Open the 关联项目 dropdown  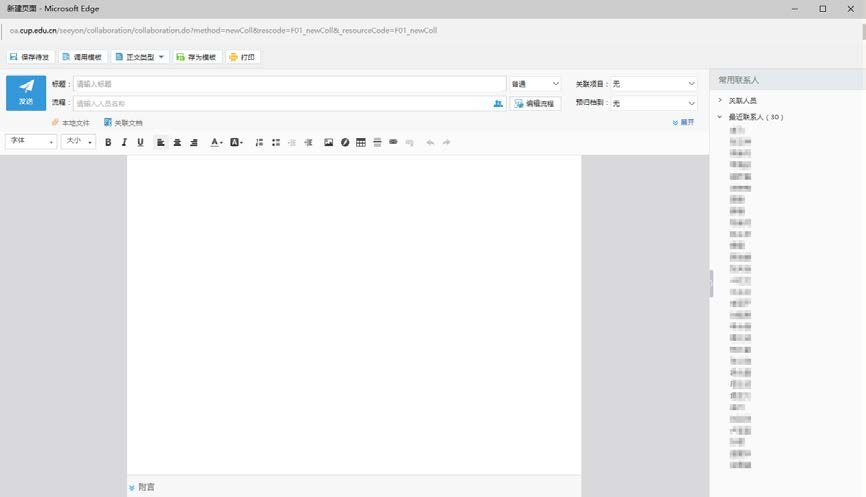click(x=653, y=84)
